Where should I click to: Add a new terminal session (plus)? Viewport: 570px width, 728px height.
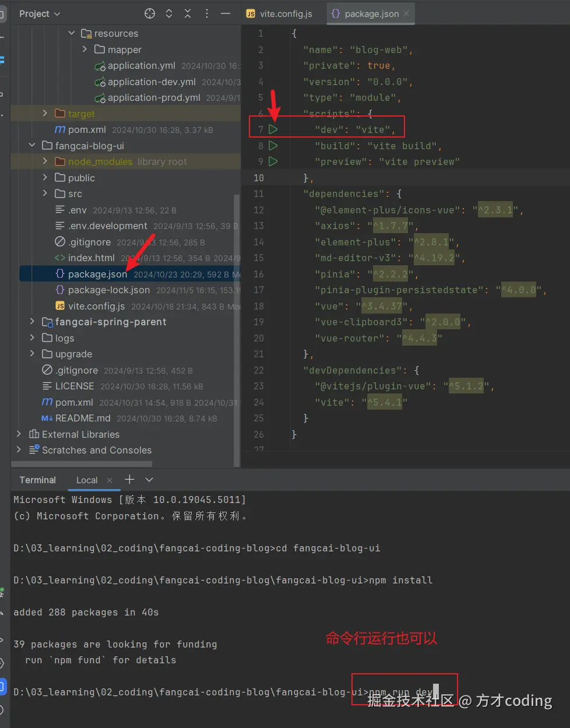(129, 479)
